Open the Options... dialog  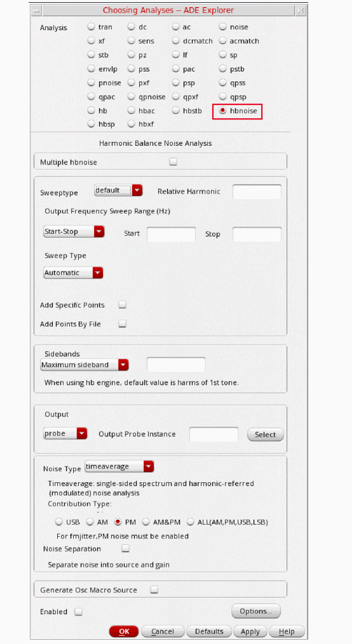pos(256,611)
